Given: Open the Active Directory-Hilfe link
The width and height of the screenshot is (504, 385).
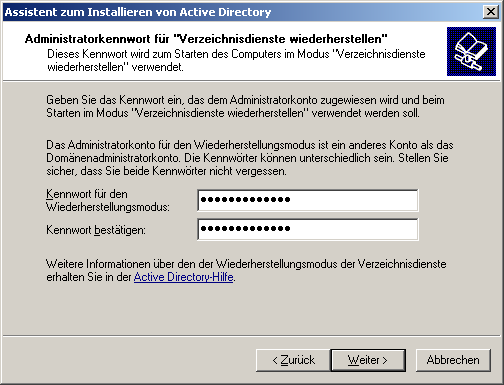Looking at the screenshot, I should coord(183,277).
